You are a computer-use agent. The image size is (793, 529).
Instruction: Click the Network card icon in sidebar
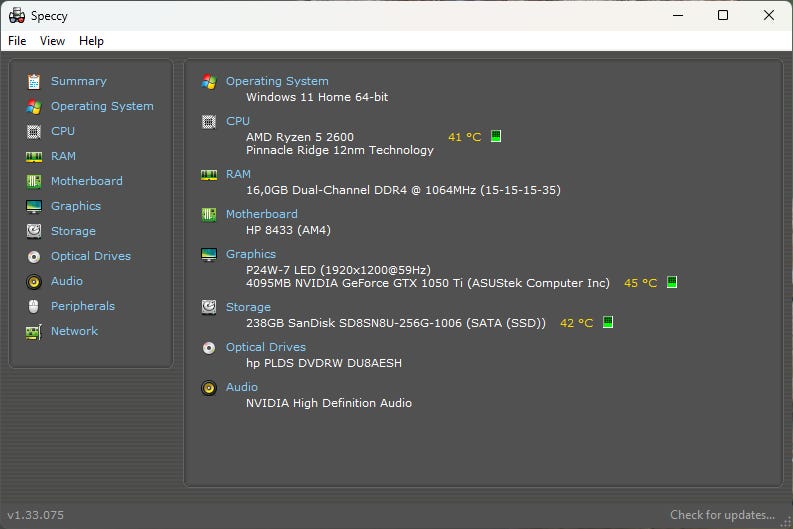34,332
